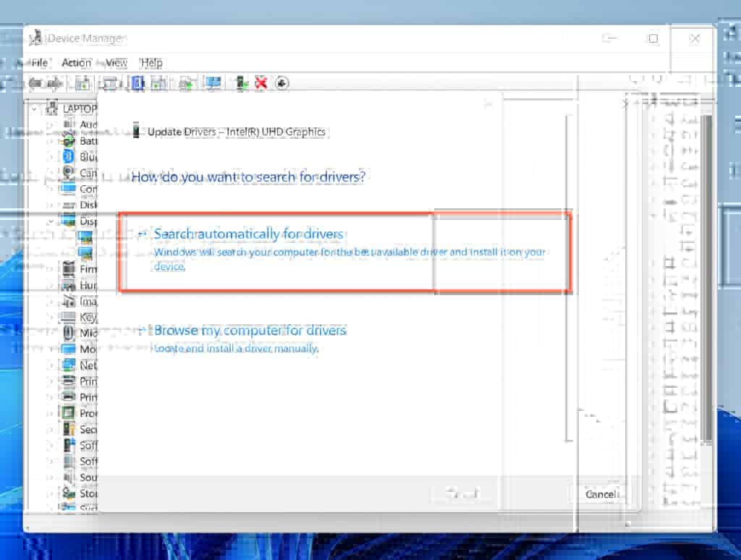This screenshot has height=560, width=741.
Task: Click the Device Manager vertical scrollbar
Action: click(x=707, y=279)
